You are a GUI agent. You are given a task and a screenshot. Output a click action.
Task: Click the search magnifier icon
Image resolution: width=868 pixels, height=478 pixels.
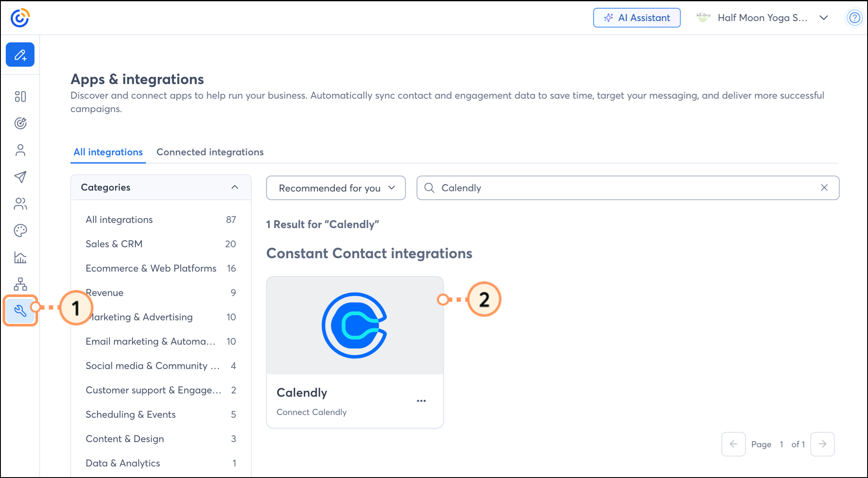[429, 188]
